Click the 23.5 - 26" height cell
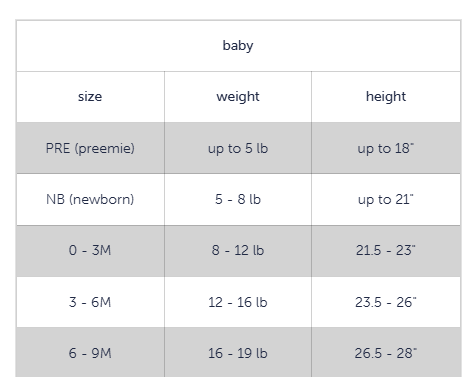This screenshot has height=377, width=471. [x=386, y=302]
